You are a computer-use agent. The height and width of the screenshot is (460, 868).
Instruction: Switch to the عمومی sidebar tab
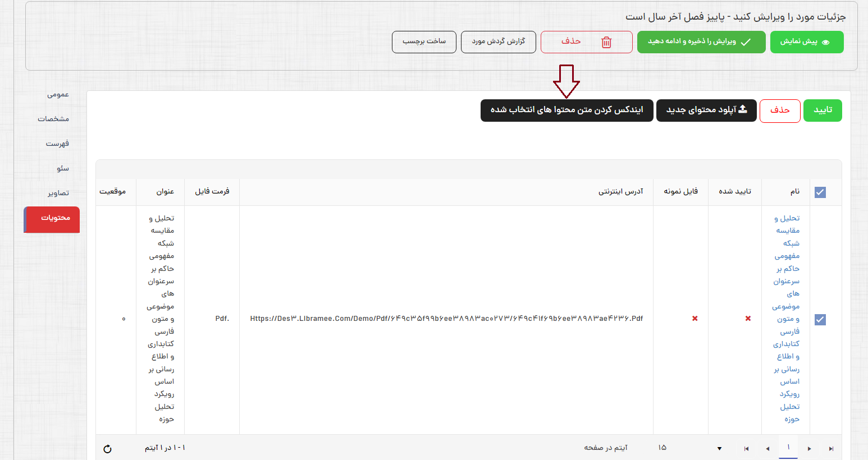tap(58, 95)
